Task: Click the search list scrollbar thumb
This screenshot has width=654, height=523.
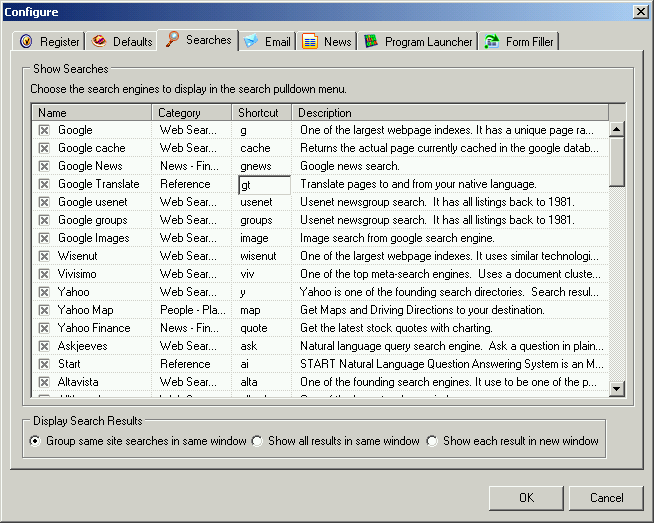Action: point(616,162)
